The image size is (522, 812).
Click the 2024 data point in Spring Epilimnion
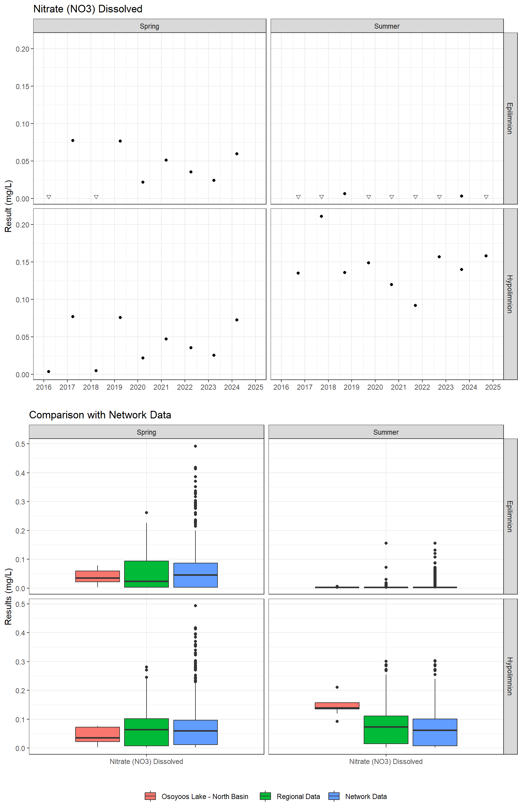(x=237, y=154)
